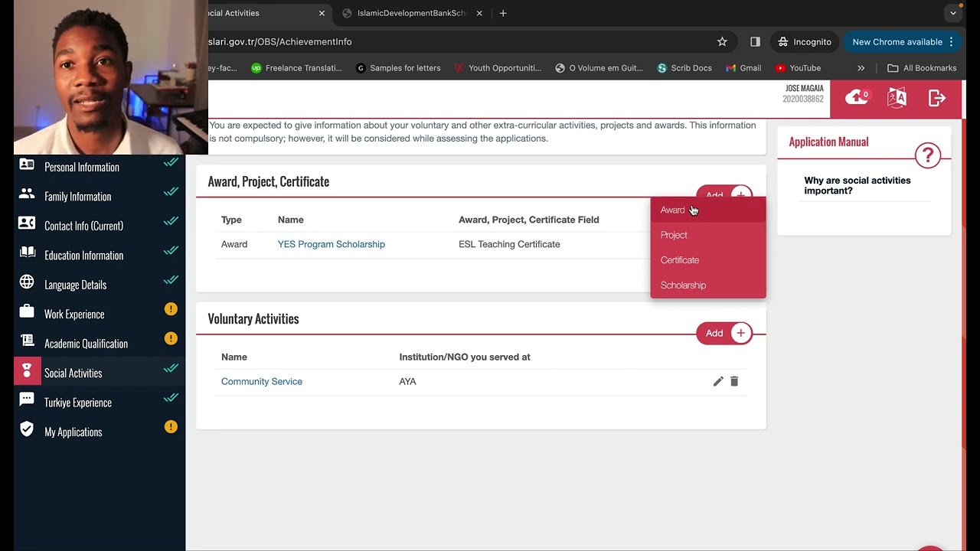Open YES Program Scholarship entry link
This screenshot has width=980, height=551.
coord(332,244)
